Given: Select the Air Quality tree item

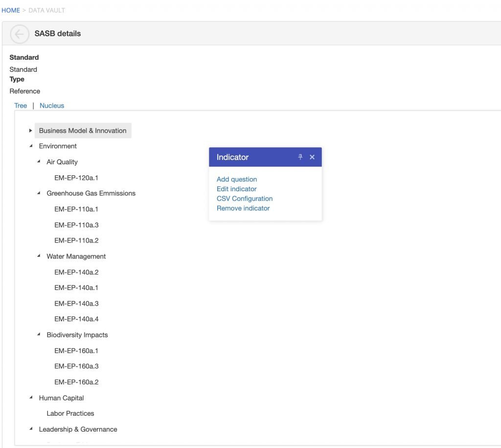Looking at the screenshot, I should tap(62, 162).
